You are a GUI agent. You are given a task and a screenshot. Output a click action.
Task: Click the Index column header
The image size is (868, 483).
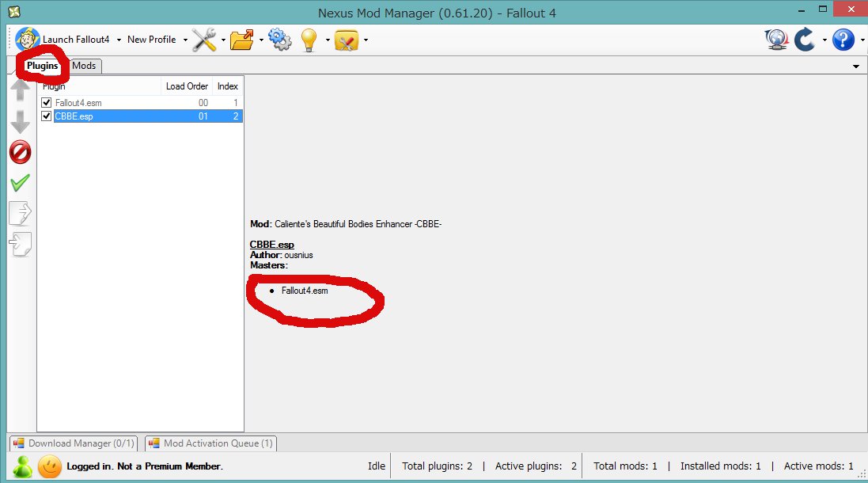(x=228, y=86)
